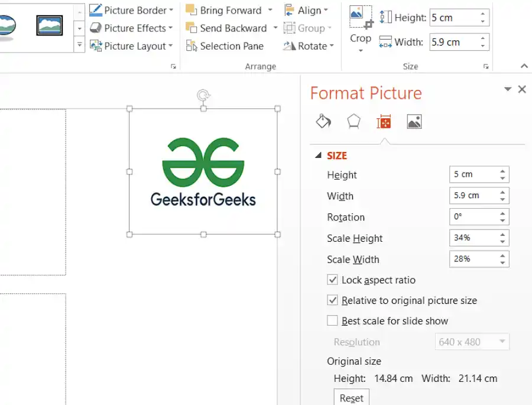
Task: Decrease pane Width using down spinner
Action: 502,200
